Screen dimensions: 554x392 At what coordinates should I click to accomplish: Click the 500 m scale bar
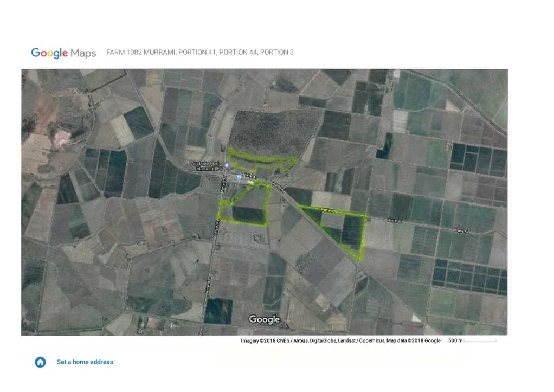(479, 341)
